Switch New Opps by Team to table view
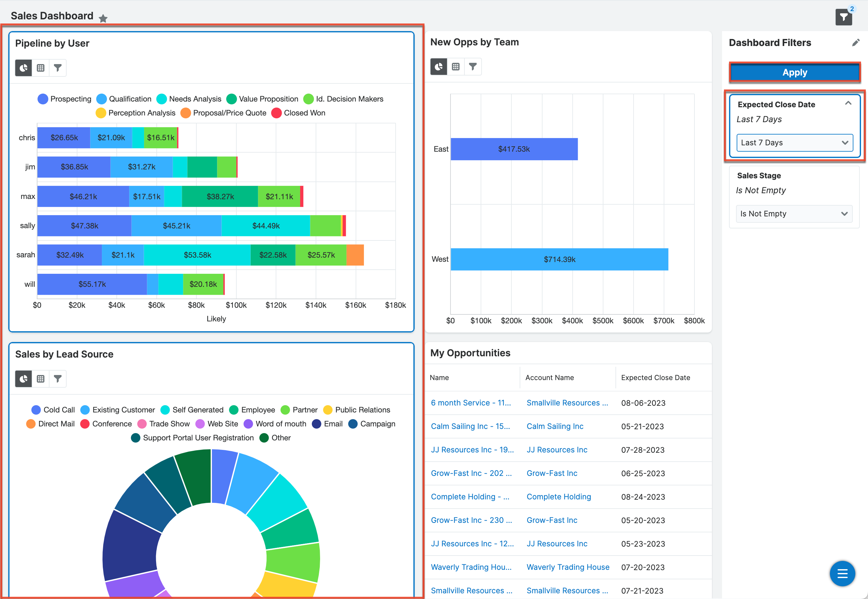 pyautogui.click(x=456, y=67)
